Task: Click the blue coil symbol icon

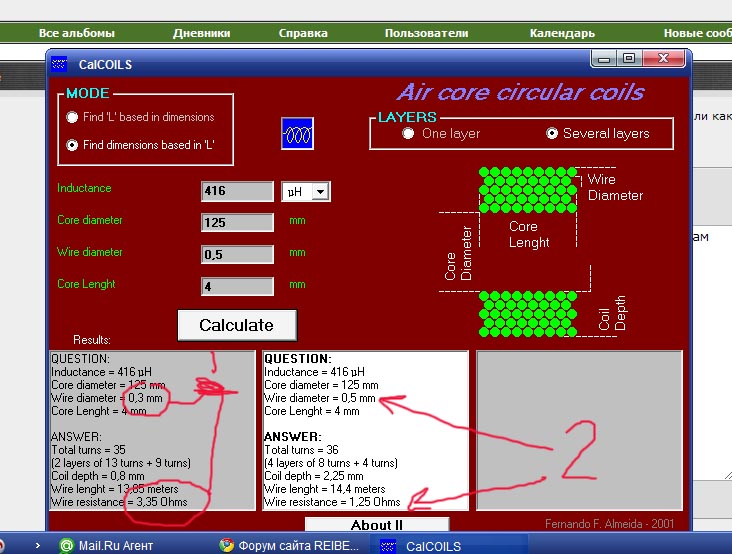Action: click(x=297, y=133)
